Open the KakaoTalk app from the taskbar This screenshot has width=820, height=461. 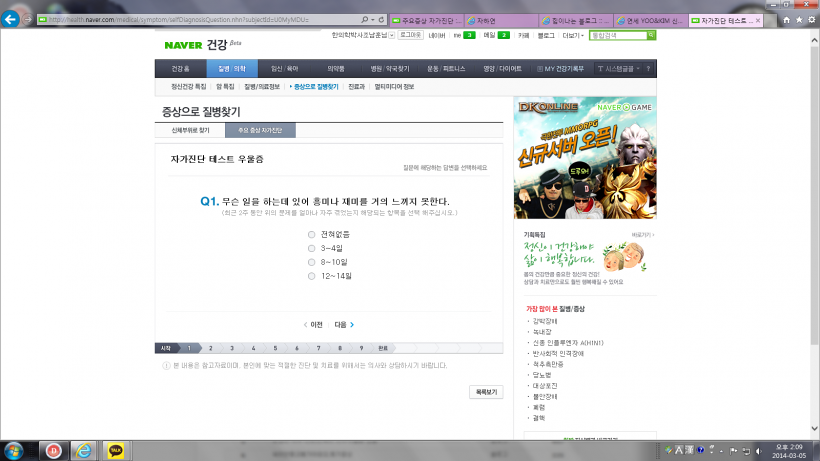tap(117, 449)
